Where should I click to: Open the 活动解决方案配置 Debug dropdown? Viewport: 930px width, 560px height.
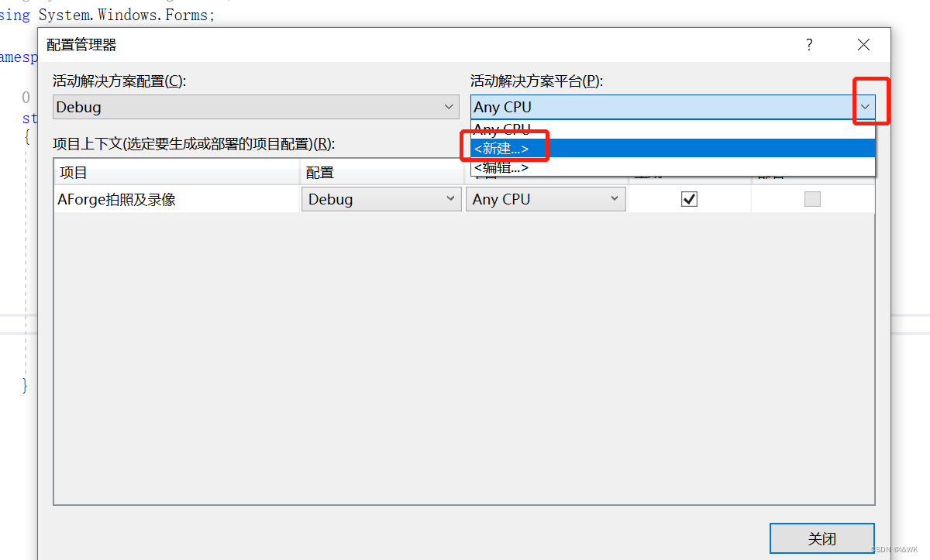[x=448, y=107]
